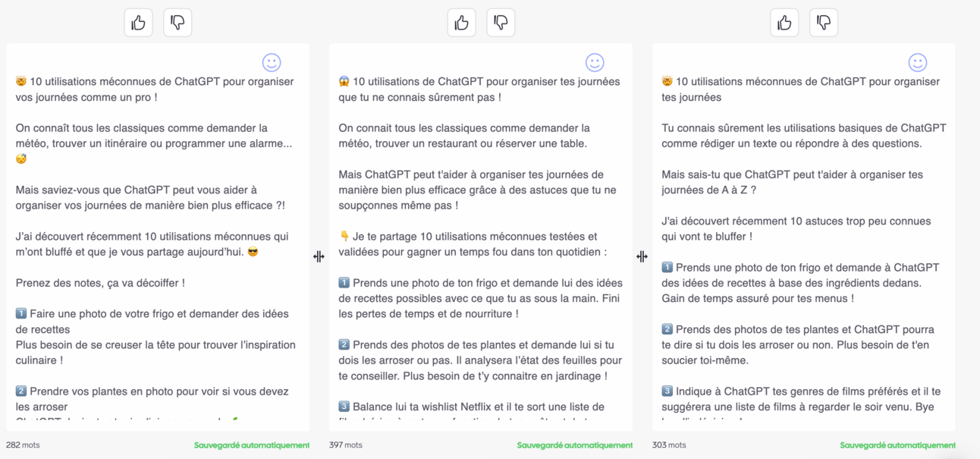Click the paragraph "Tu connais sûrement les utilisations basiques"
980x459 pixels.
pyautogui.click(x=804, y=136)
